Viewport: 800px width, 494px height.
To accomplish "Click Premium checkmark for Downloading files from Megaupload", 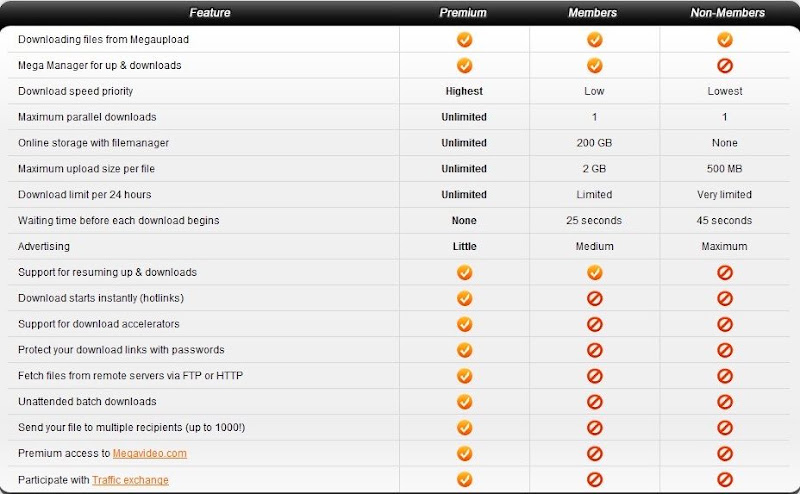I will point(464,39).
